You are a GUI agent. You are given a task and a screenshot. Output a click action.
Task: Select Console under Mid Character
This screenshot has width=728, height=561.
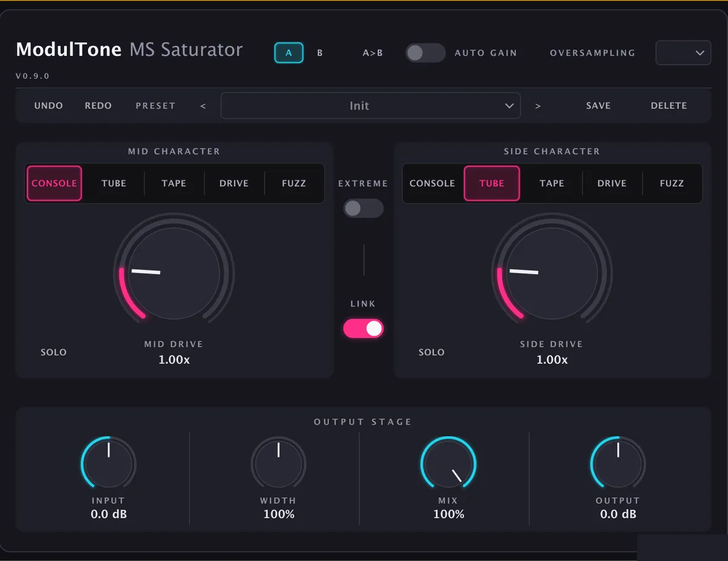pyautogui.click(x=54, y=183)
